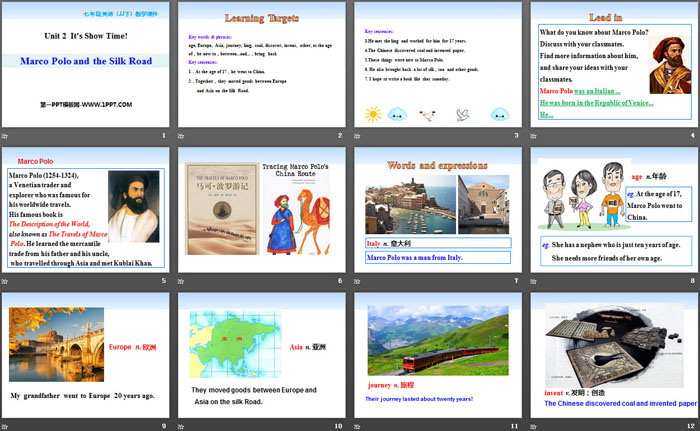Select slide 2 Learning Targets thumbnail
The image size is (700, 431).
(x=262, y=64)
